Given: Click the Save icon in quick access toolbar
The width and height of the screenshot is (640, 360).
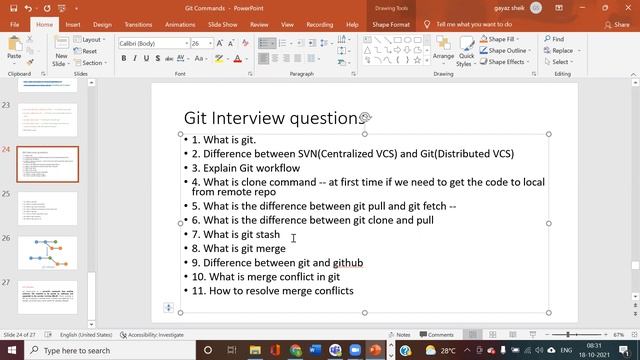Looking at the screenshot, I should point(13,8).
